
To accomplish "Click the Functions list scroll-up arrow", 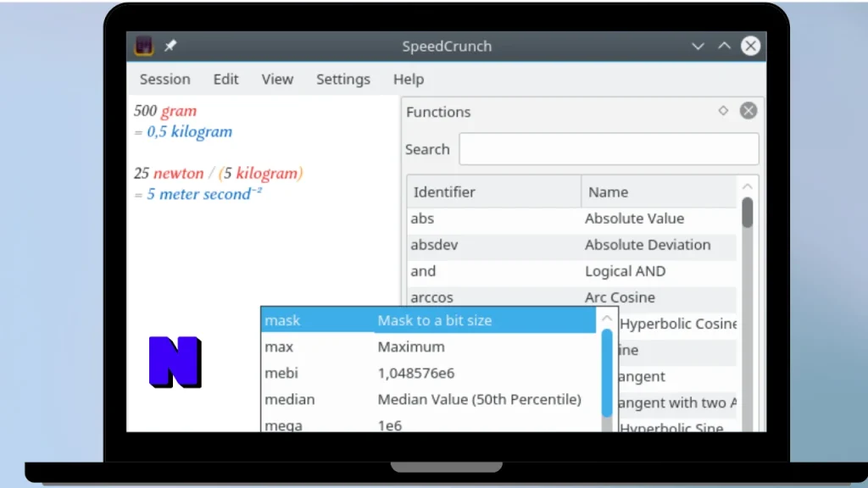I will tap(748, 186).
